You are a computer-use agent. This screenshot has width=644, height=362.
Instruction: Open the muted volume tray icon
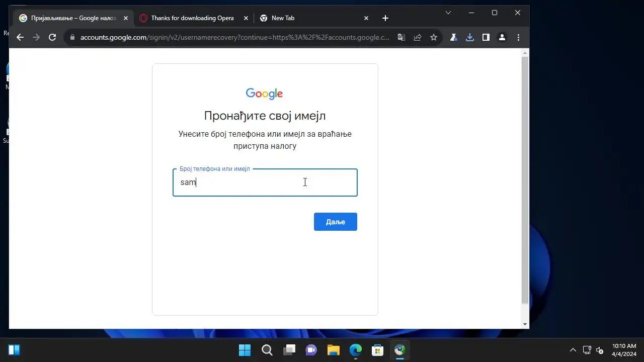(600, 350)
